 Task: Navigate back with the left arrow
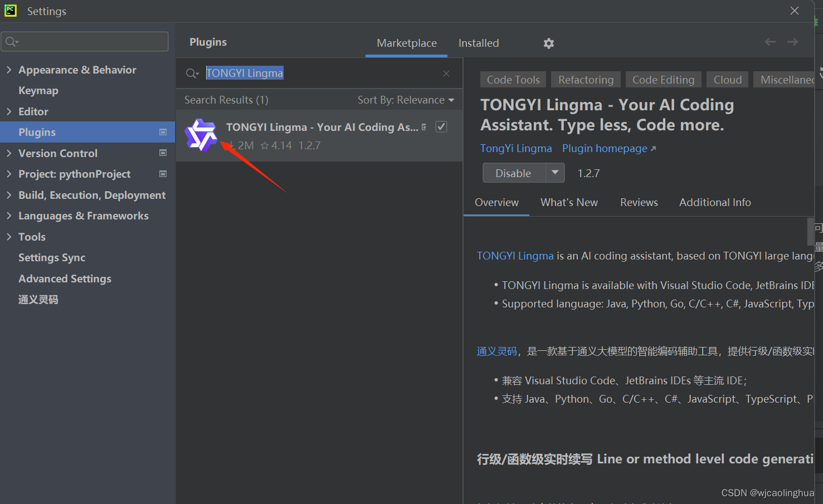tap(770, 42)
